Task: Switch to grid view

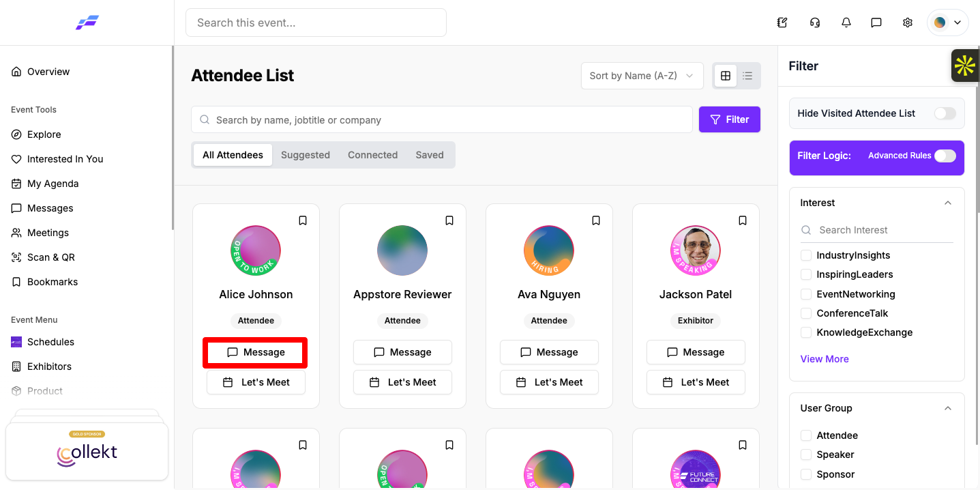Action: [x=726, y=76]
